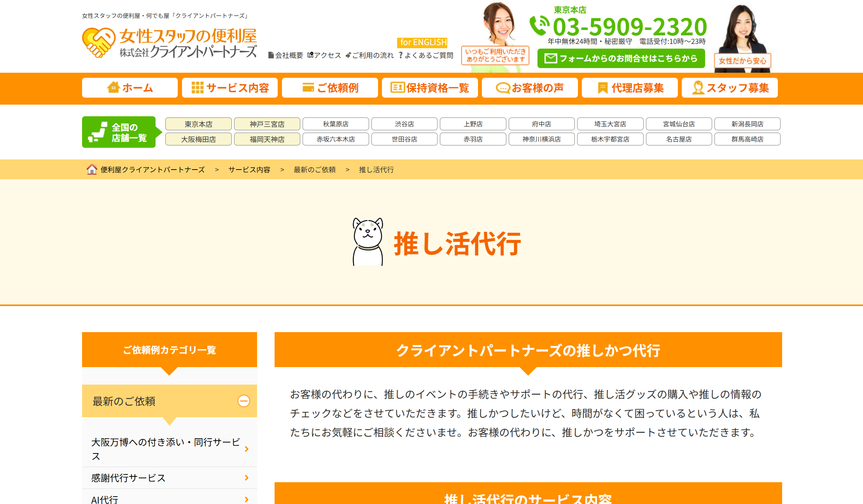Click the document icon beside 会社概要
This screenshot has width=863, height=504.
point(271,55)
